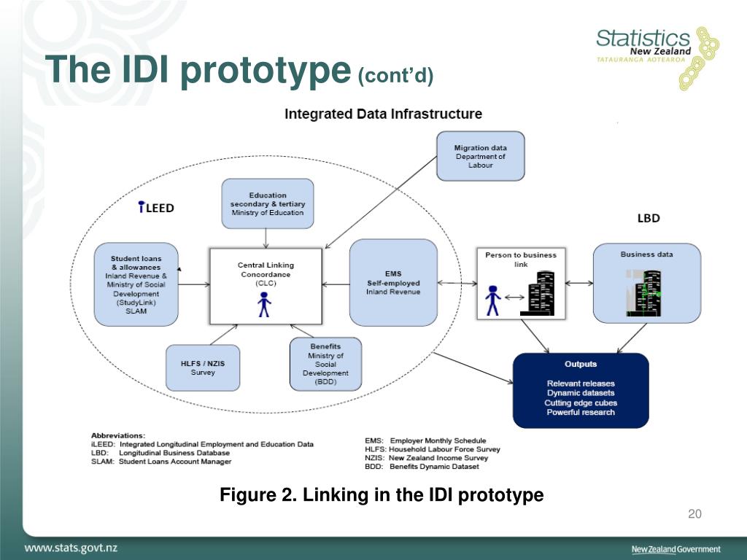Click the person figure in CLC box
Screen dimensions: 747x560
(x=264, y=305)
